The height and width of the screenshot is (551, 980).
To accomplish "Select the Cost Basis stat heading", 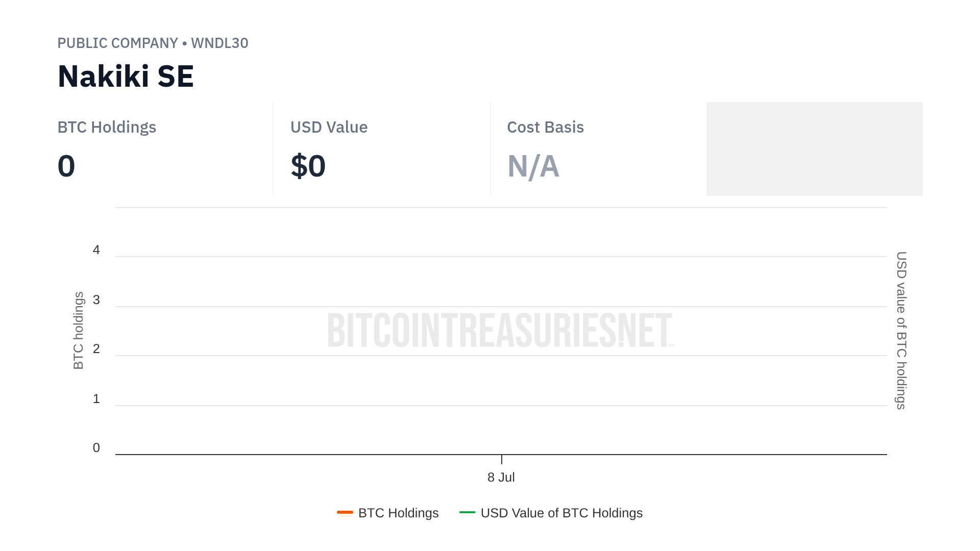I will point(545,127).
